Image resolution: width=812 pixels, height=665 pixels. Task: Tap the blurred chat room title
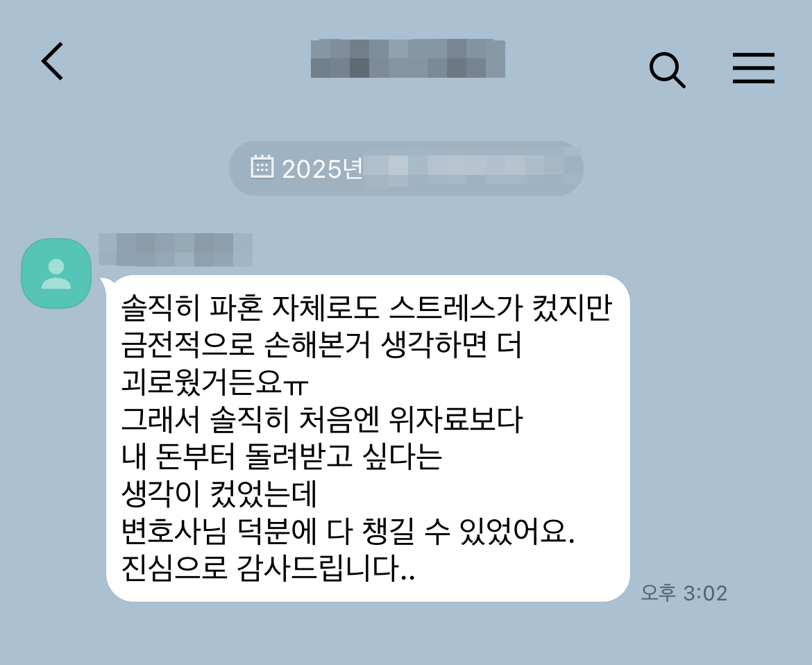coord(407,58)
